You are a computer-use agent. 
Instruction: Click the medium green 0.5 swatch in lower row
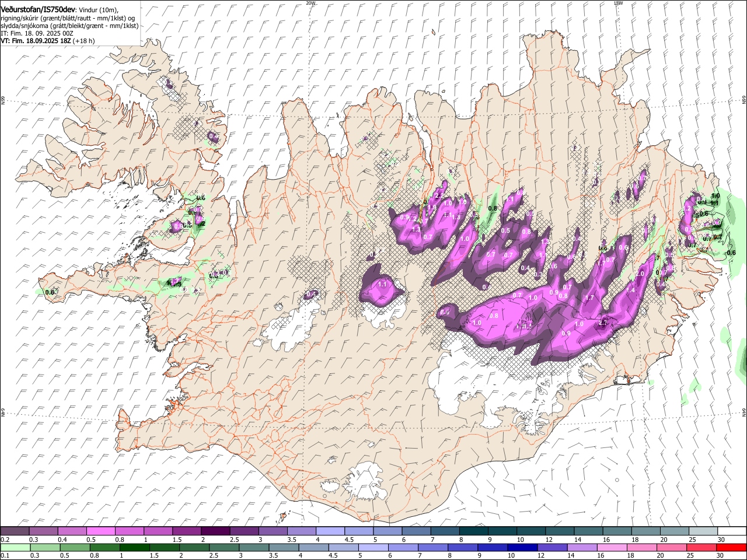coord(75,547)
